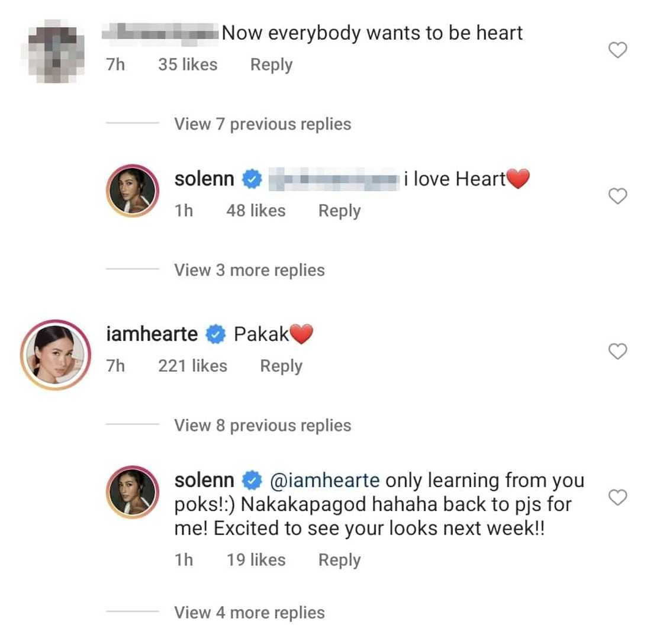The height and width of the screenshot is (644, 663).
Task: Reply to iamhearte's 'Pakak' comment
Action: (x=281, y=366)
